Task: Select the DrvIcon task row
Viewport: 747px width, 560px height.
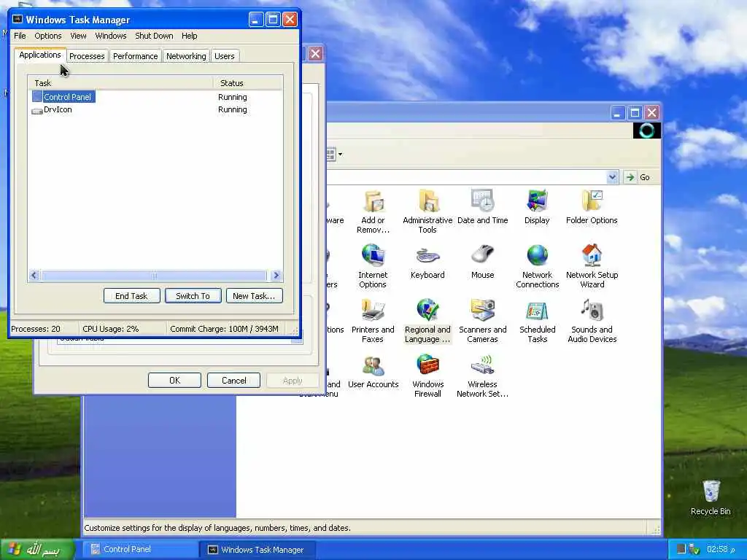Action: [x=155, y=109]
